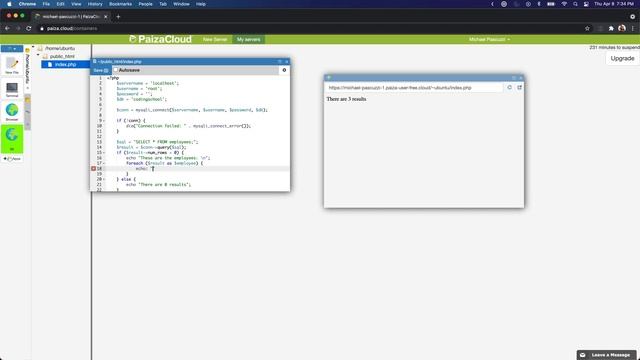Toggle the Autosave checkbox

point(116,70)
